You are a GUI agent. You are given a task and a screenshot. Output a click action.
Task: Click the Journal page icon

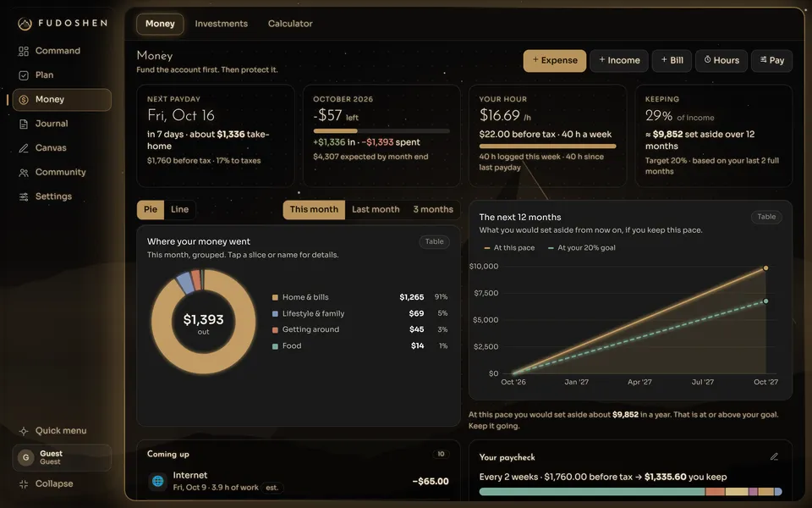[x=24, y=124]
